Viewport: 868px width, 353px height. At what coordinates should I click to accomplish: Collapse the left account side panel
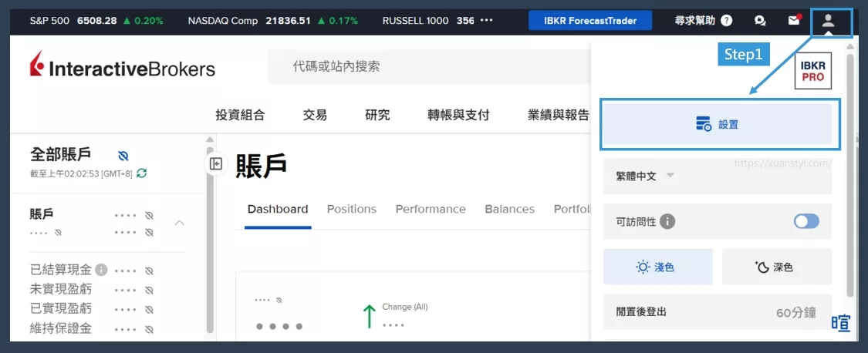(217, 163)
